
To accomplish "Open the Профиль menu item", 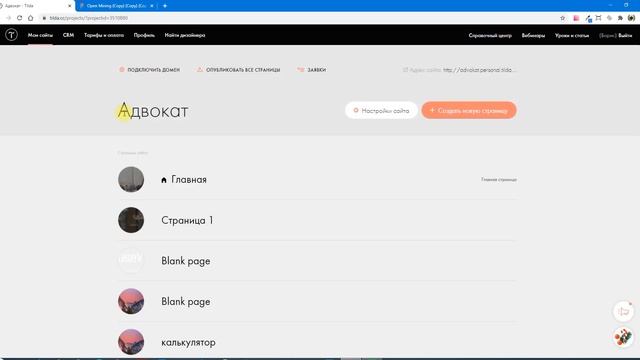I will [x=144, y=36].
